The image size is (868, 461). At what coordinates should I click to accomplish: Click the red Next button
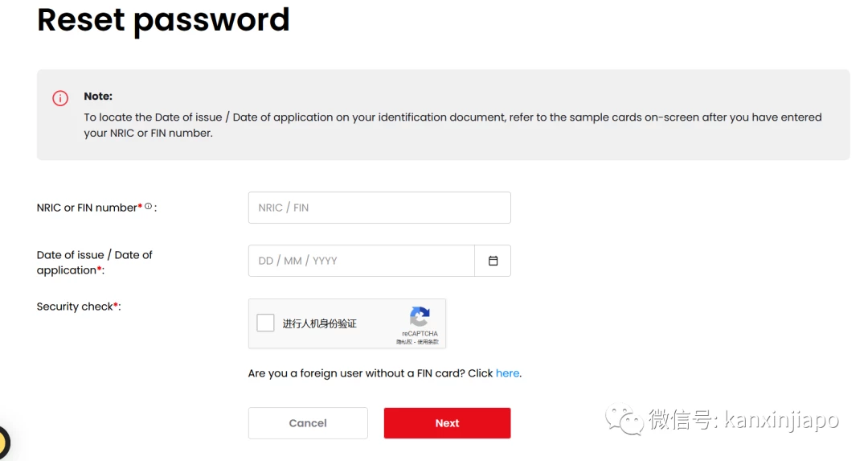coord(448,423)
